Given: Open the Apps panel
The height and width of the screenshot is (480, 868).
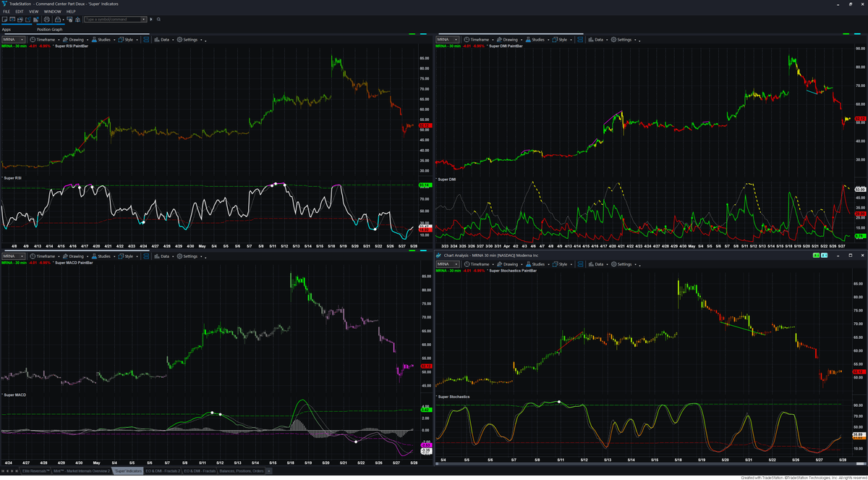Looking at the screenshot, I should 7,30.
